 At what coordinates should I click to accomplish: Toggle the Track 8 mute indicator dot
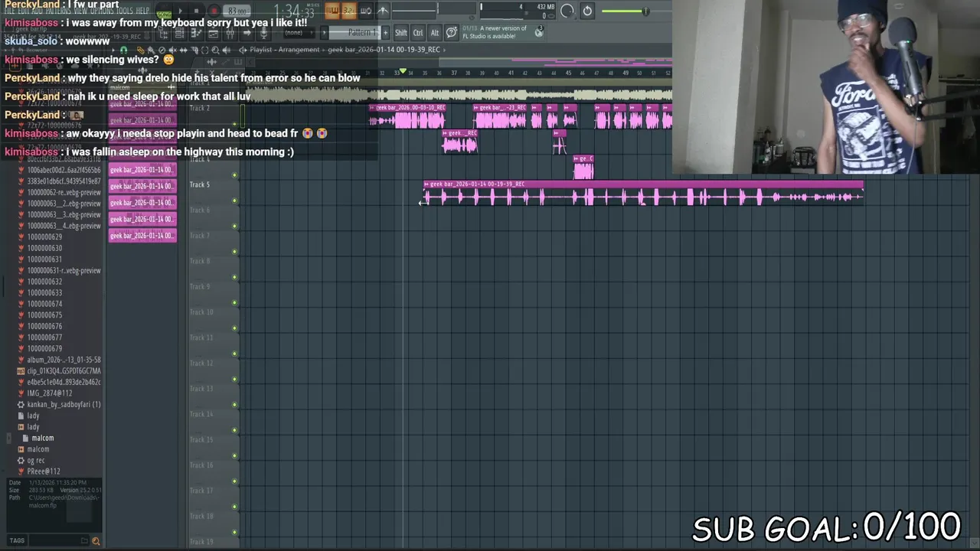click(235, 276)
